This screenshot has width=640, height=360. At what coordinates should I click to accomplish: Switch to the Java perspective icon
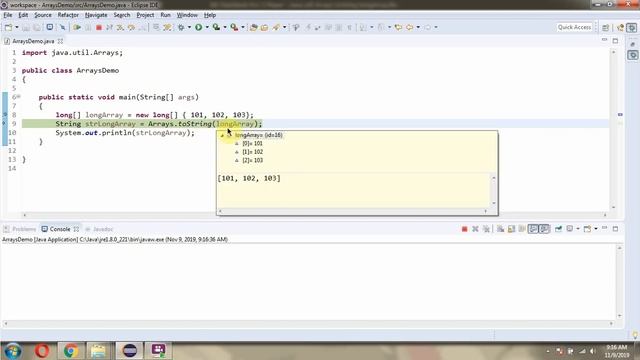coord(620,27)
